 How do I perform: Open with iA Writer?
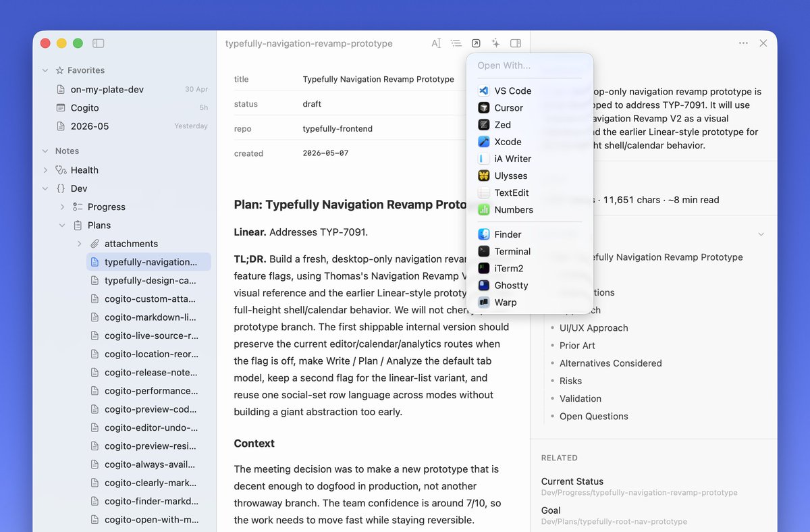pos(530,159)
